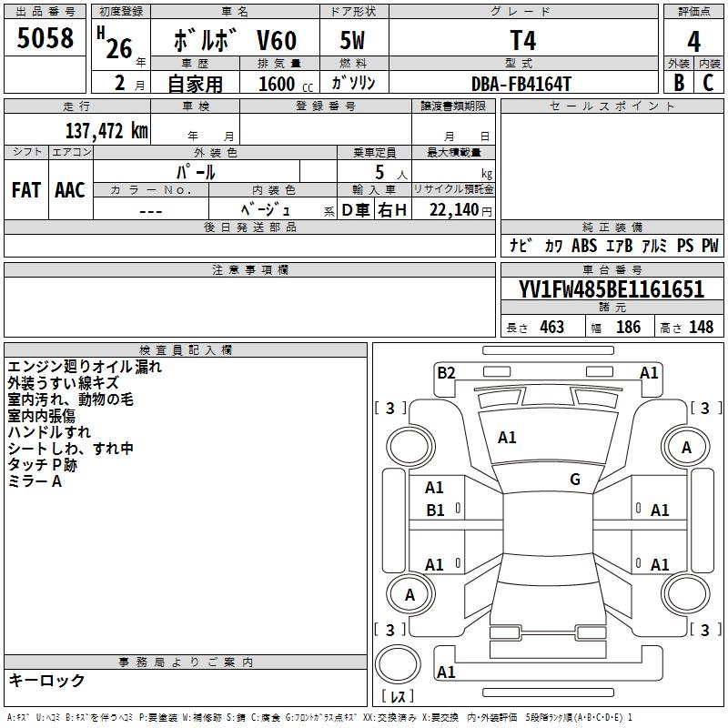
Task: Click the first registration year H26
Action: click(115, 43)
